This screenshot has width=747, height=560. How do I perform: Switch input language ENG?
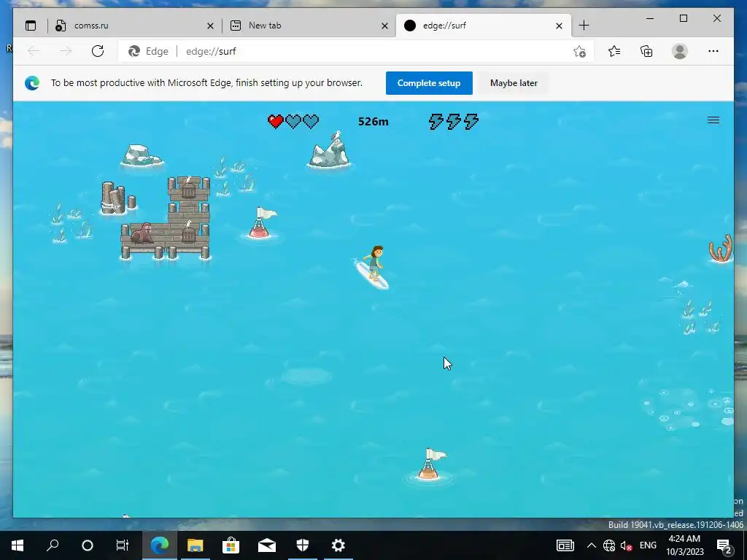[x=648, y=545]
